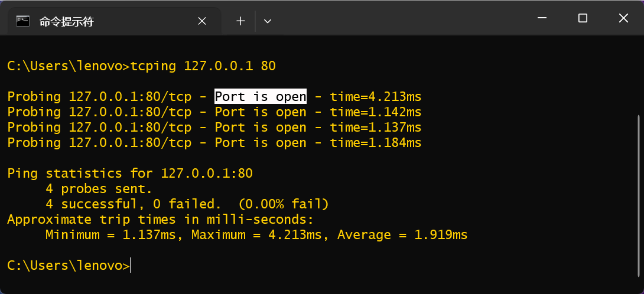The height and width of the screenshot is (294, 644).
Task: Open the new tab profile dropdown arrow
Action: [268, 21]
